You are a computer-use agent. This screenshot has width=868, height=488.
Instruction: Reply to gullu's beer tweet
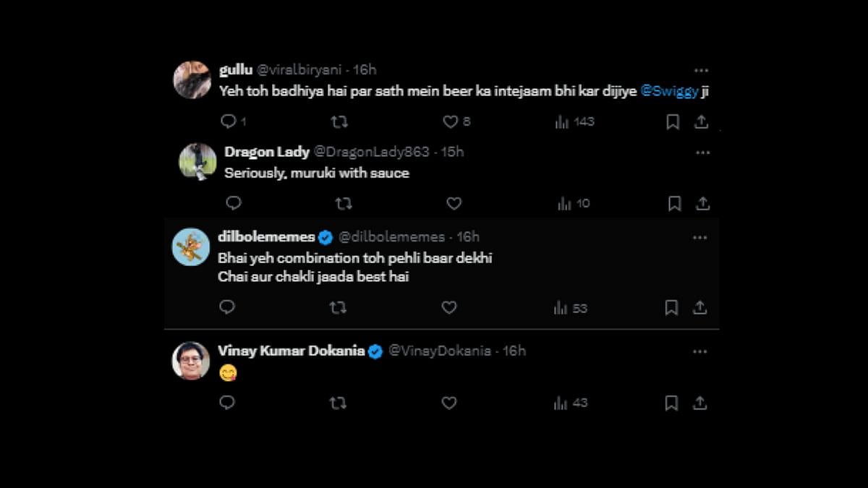(229, 122)
